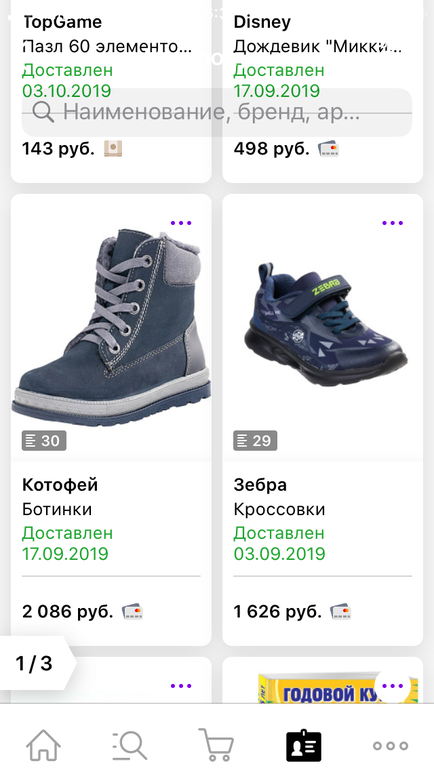View 29 reviews badge on Зебра sneakers
This screenshot has height=770, width=434.
tap(255, 440)
